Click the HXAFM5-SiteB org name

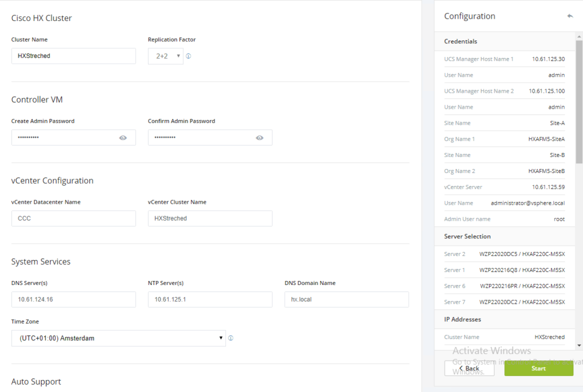(x=546, y=171)
